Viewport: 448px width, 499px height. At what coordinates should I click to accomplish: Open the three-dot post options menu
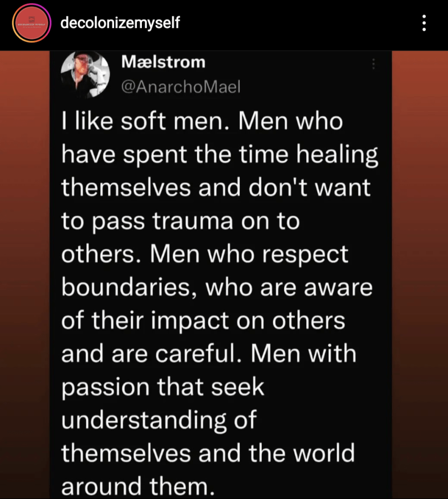click(x=424, y=23)
